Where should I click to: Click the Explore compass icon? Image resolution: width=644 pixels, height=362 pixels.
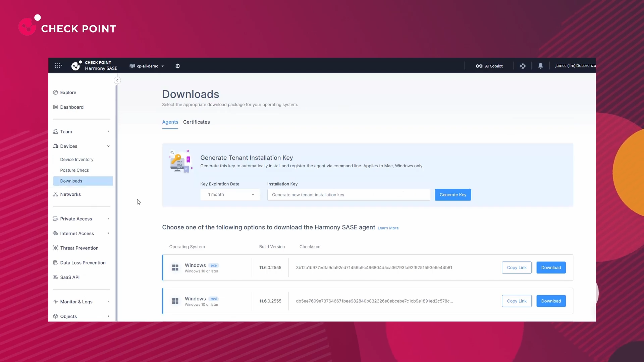55,93
